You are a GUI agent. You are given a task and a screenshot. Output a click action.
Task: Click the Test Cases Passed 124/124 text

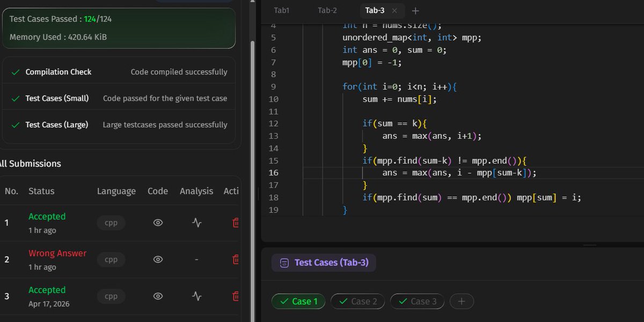[x=61, y=19]
